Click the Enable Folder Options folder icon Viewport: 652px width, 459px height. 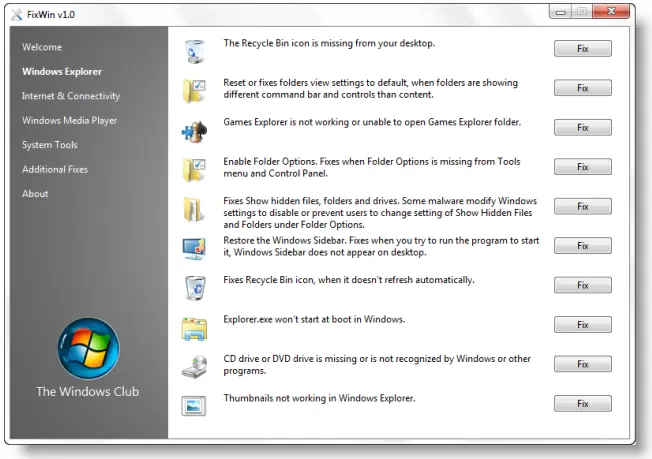click(194, 170)
